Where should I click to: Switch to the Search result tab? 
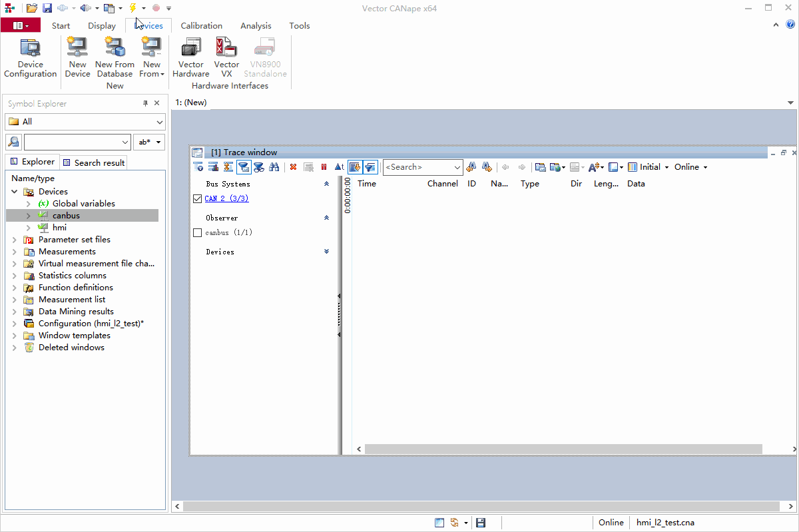click(93, 162)
